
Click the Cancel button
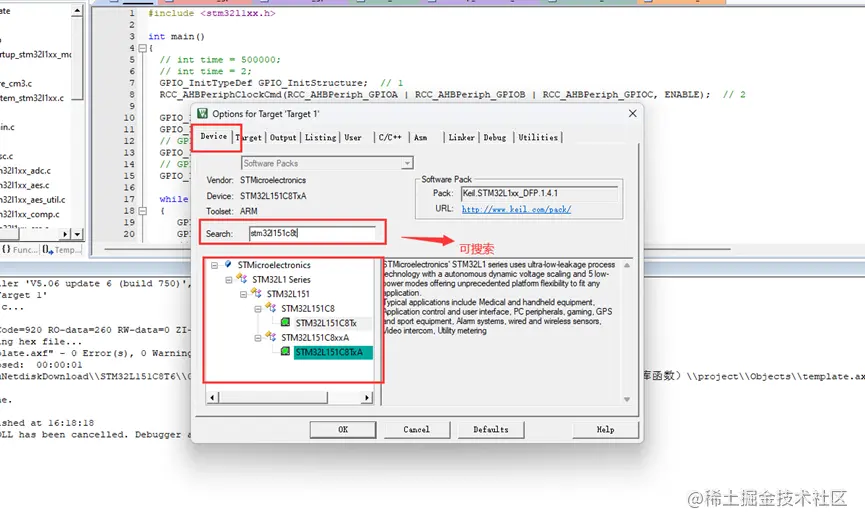tap(417, 429)
